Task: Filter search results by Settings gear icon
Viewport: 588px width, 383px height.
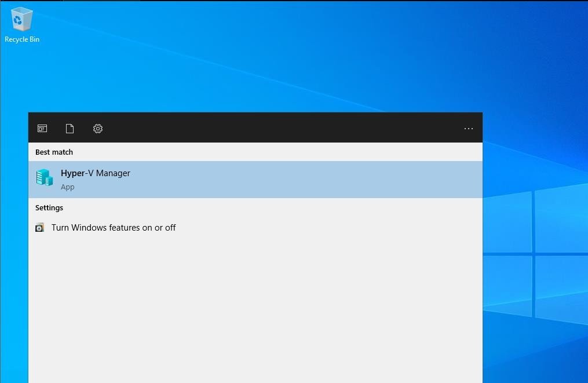Action: click(98, 129)
